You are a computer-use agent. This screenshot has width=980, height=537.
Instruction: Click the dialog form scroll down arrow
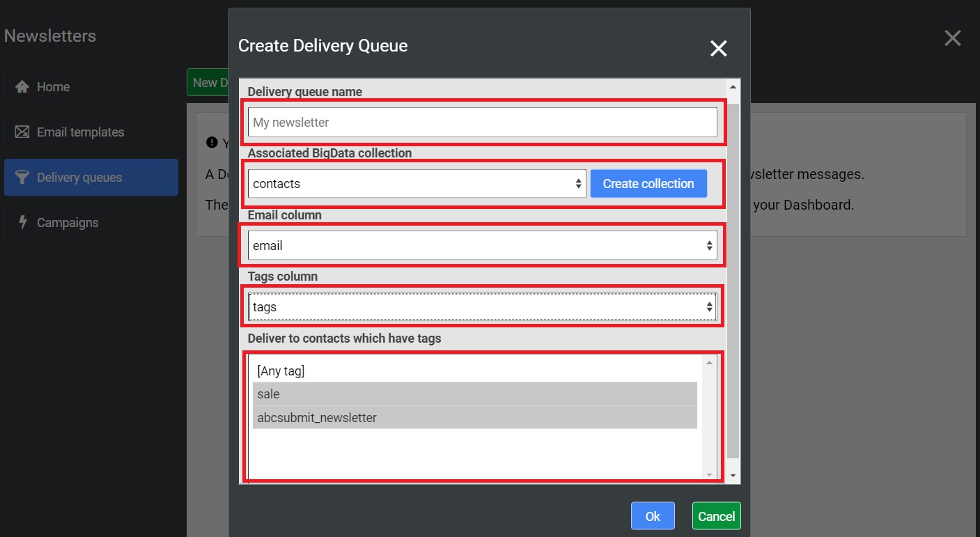[733, 476]
